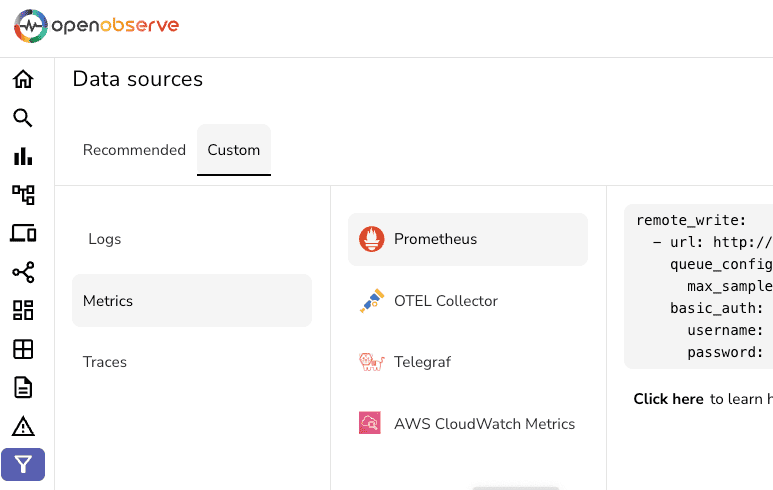Screen dimensions: 773x490
Task: Select the highlighted funnel sidebar icon
Action: click(x=23, y=464)
